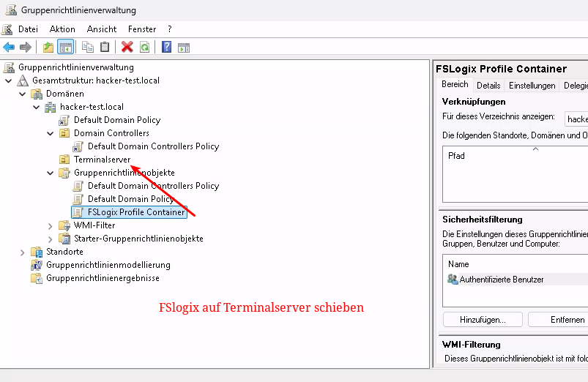588x382 pixels.
Task: Switch to the Details tab
Action: 488,86
